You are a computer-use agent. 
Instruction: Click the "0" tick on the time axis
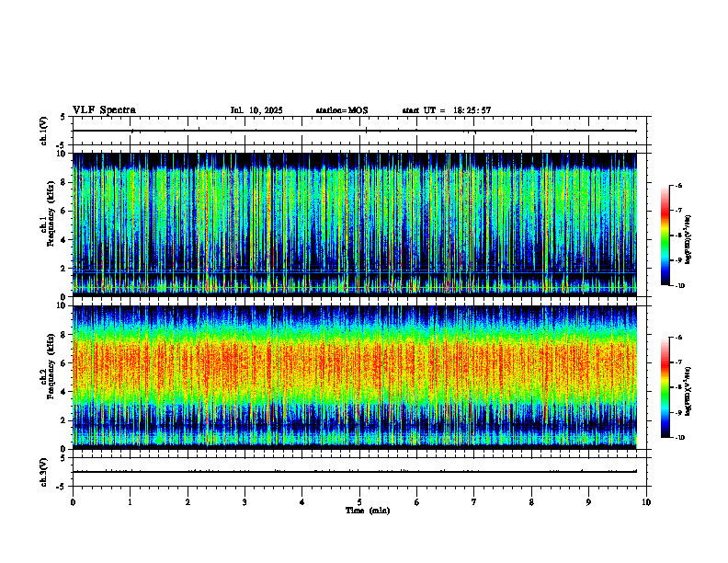pos(73,502)
